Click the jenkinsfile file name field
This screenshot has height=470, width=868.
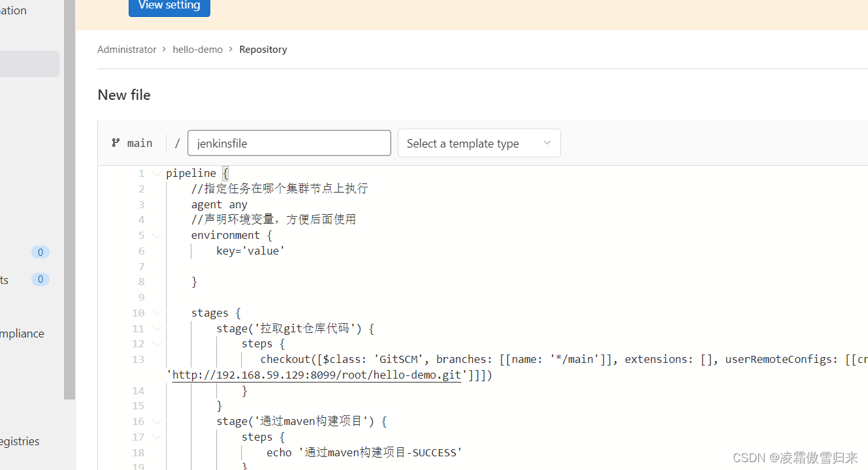click(x=289, y=143)
